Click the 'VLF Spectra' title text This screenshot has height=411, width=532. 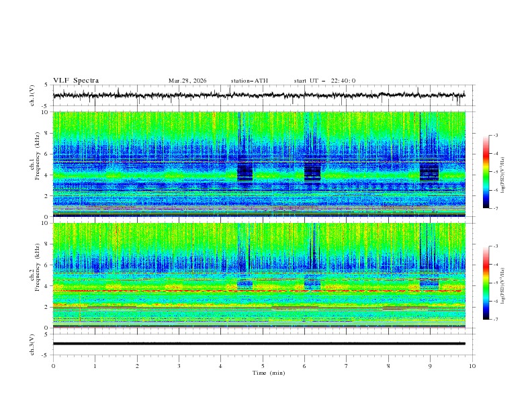[x=76, y=81]
